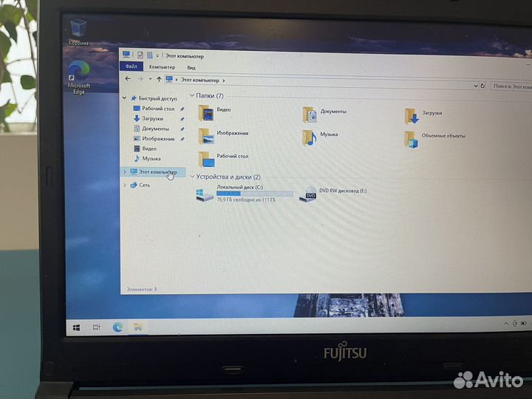Image resolution: width=532 pixels, height=399 pixels.
Task: Click the This PC icon in title bar
Action: pyautogui.click(x=126, y=54)
